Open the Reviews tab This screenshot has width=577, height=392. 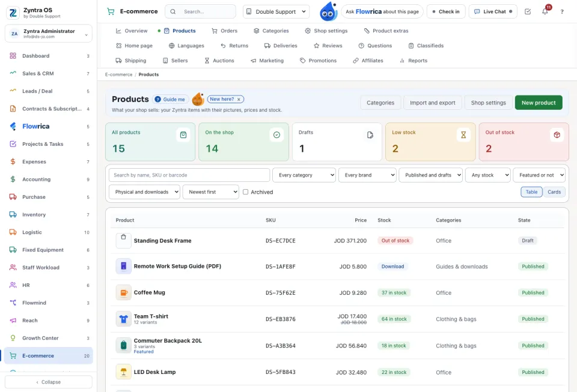point(328,46)
